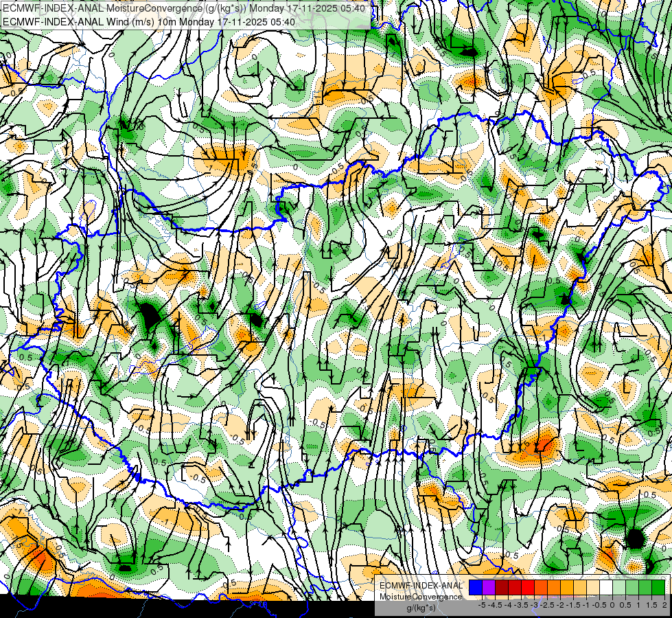Click the MoistureConvergence title line in the header
Image resolution: width=672 pixels, height=618 pixels.
point(185,8)
